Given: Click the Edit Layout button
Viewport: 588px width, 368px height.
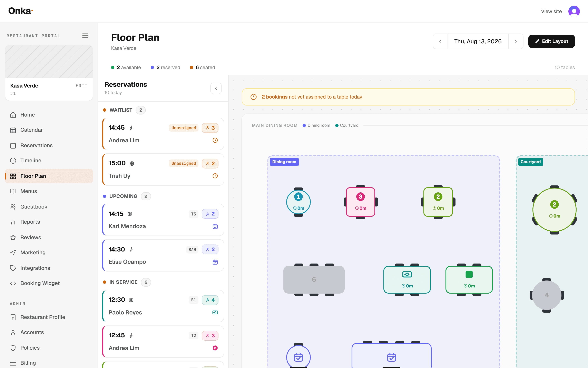Looking at the screenshot, I should click(x=551, y=41).
